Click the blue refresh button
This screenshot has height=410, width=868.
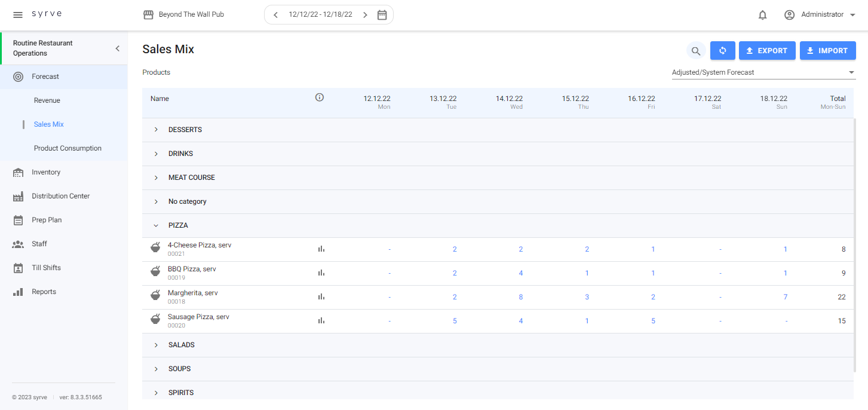[722, 51]
